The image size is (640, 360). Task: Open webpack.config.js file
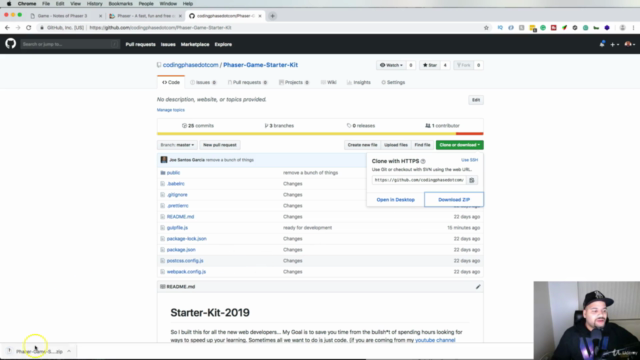pyautogui.click(x=186, y=272)
